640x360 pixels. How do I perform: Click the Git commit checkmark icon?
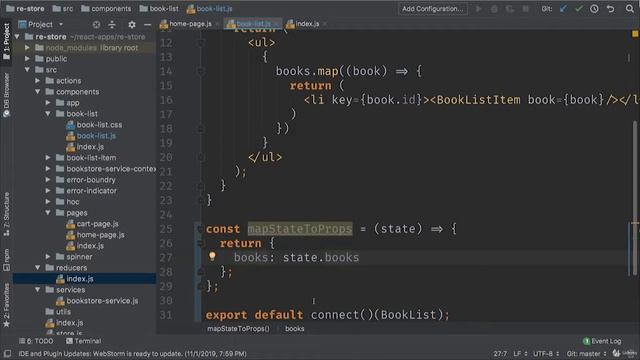click(x=579, y=9)
